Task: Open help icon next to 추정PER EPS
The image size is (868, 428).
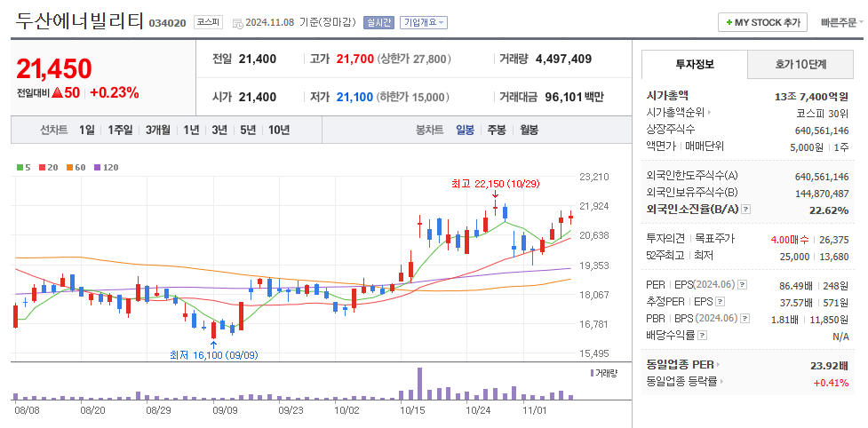Action: [x=720, y=302]
